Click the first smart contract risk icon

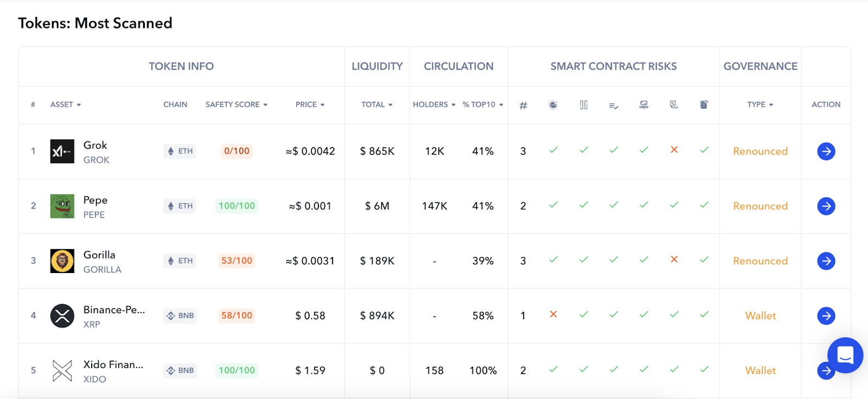tap(553, 105)
